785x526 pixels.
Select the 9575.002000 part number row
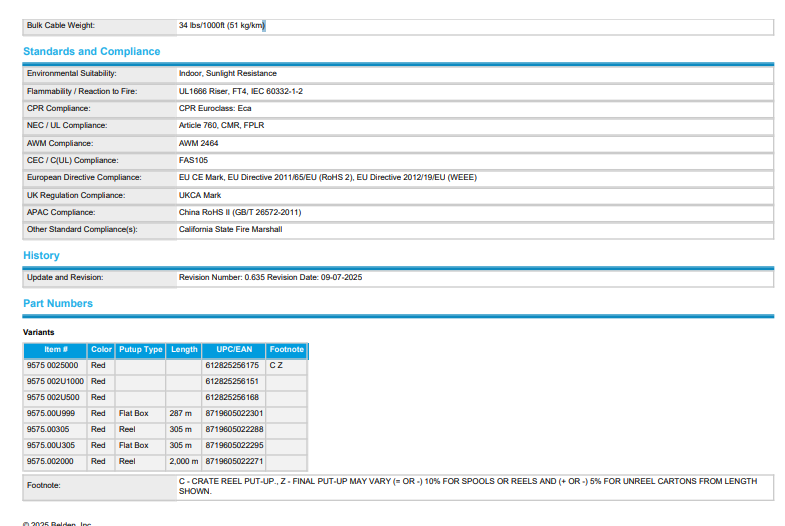pyautogui.click(x=50, y=462)
